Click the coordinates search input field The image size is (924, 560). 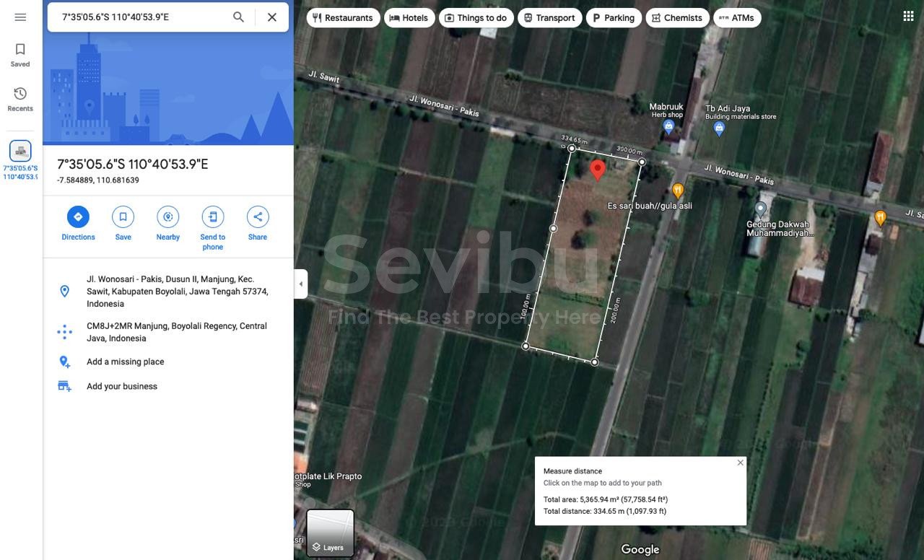141,17
